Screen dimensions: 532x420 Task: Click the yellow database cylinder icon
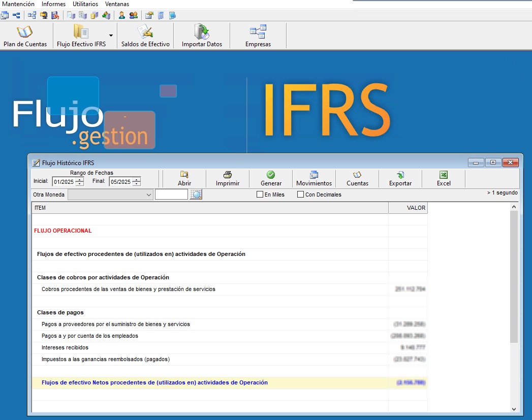pyautogui.click(x=95, y=15)
